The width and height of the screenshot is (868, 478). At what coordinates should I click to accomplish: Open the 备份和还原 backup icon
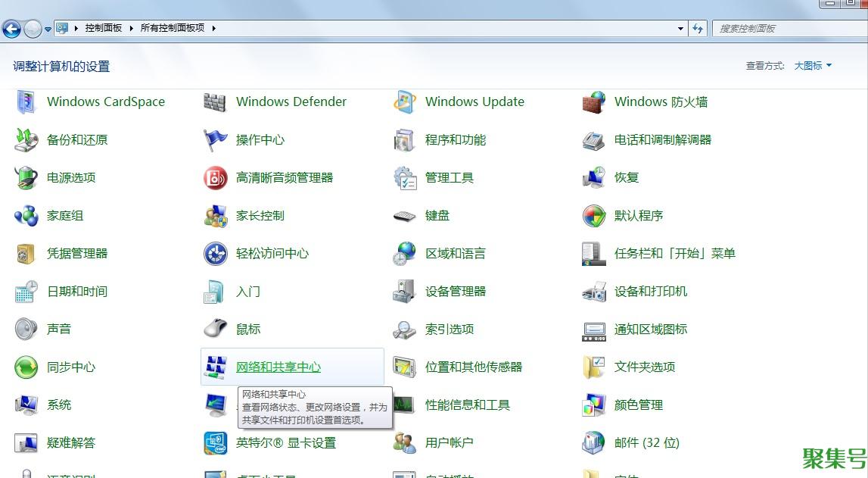[26, 139]
